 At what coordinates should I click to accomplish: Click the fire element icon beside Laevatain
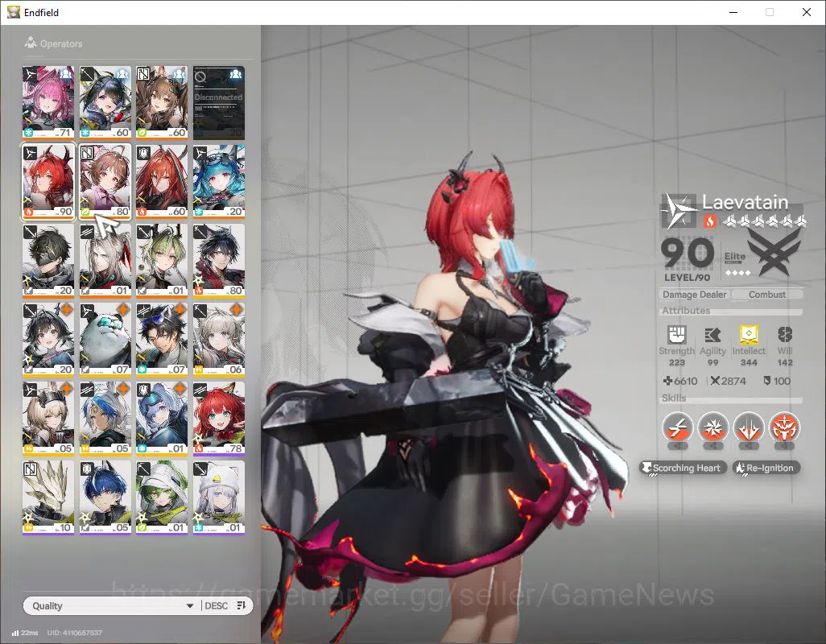point(709,221)
